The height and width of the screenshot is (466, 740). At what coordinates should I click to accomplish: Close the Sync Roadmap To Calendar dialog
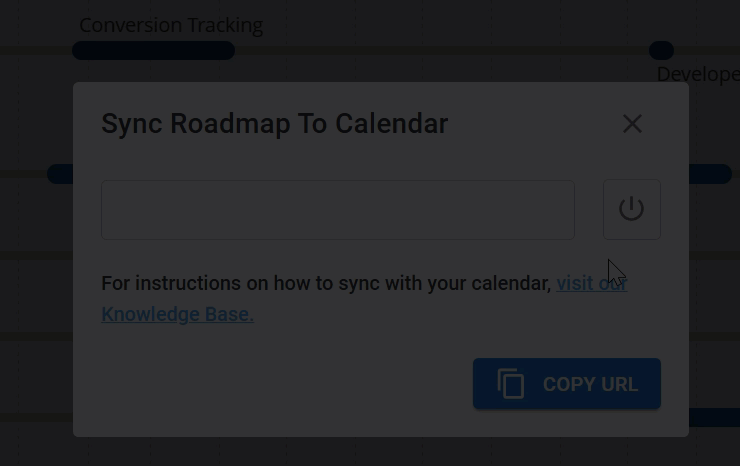coord(632,124)
